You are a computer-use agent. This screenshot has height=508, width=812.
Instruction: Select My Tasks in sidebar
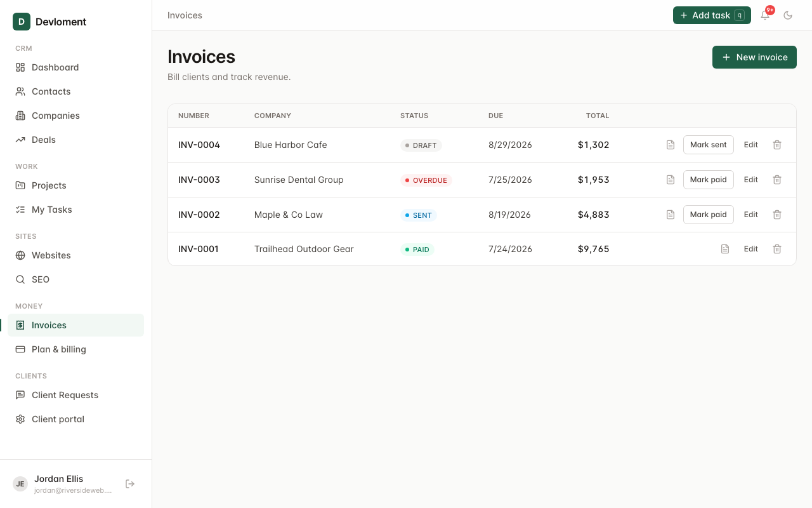click(75, 210)
